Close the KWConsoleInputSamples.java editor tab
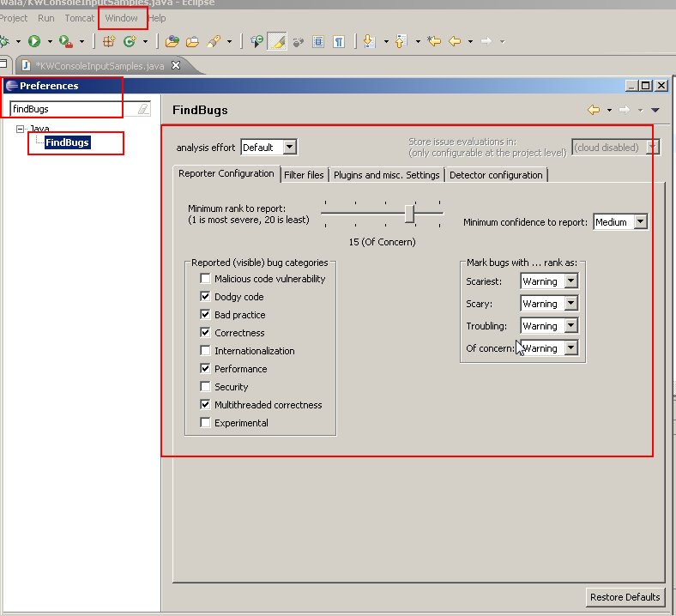676x616 pixels. coord(176,65)
